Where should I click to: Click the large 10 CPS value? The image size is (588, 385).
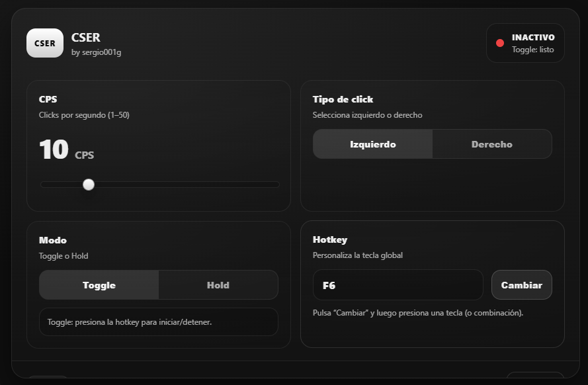54,150
